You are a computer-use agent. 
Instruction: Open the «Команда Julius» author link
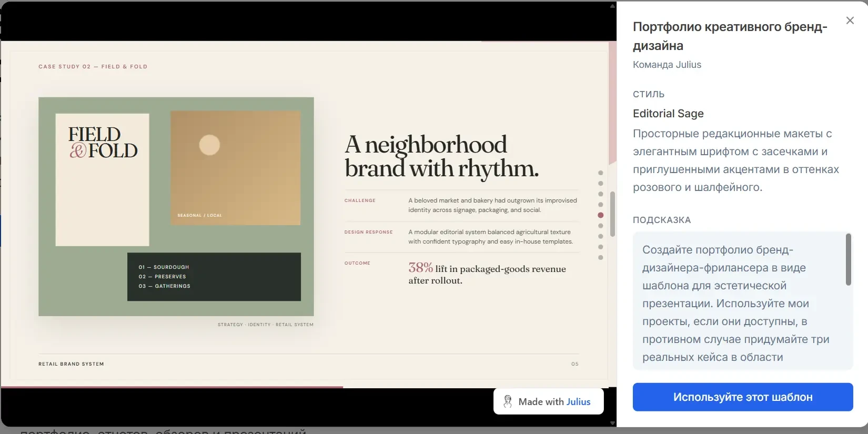coord(667,65)
